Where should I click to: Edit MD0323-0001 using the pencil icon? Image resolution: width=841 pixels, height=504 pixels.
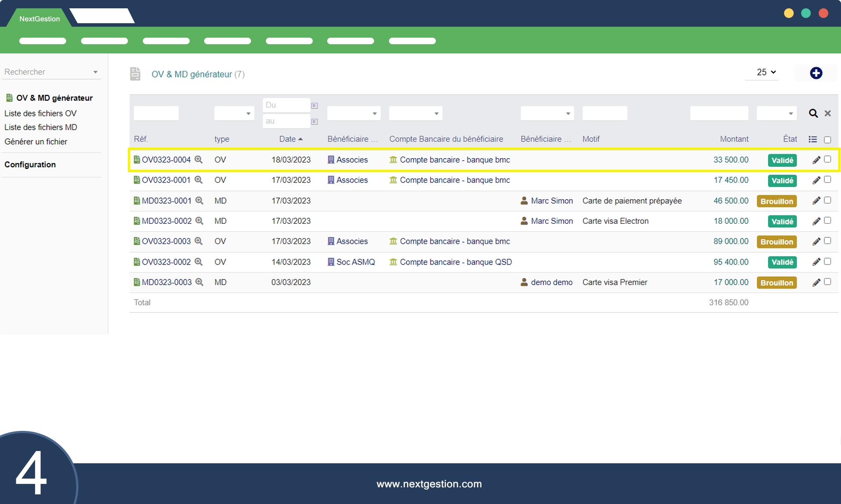point(816,201)
